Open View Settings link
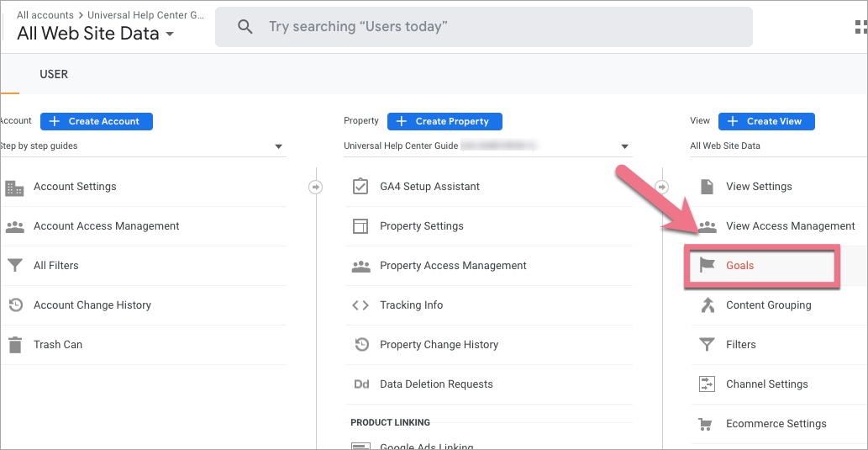 [x=759, y=187]
